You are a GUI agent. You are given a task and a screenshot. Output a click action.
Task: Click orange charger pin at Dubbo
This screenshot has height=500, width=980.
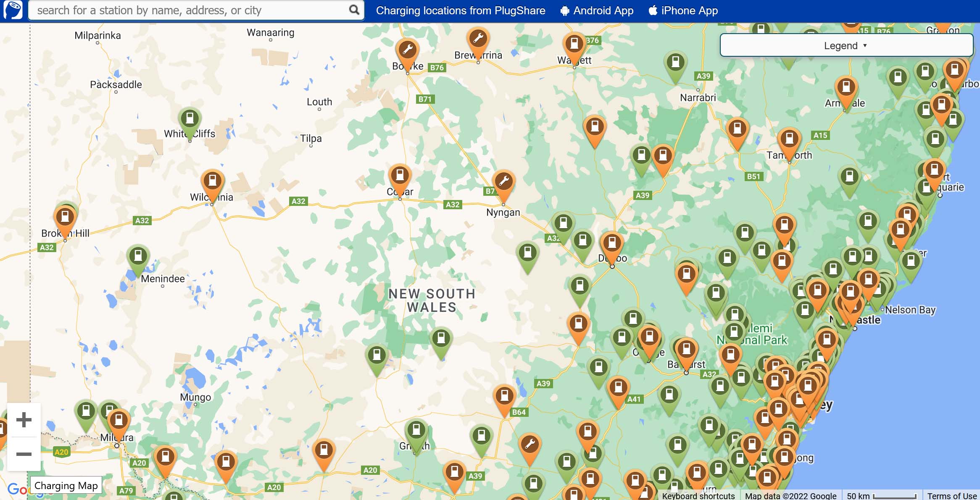pos(612,243)
